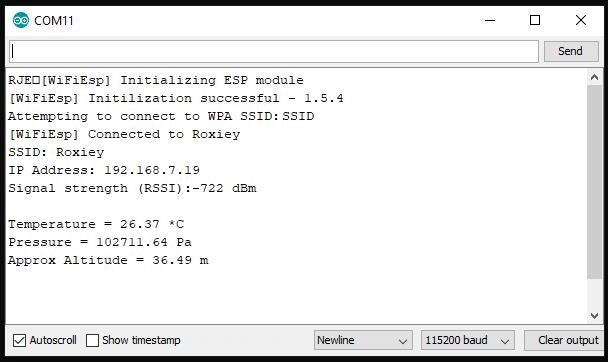The width and height of the screenshot is (608, 362).
Task: Click the Send button
Action: coord(571,51)
